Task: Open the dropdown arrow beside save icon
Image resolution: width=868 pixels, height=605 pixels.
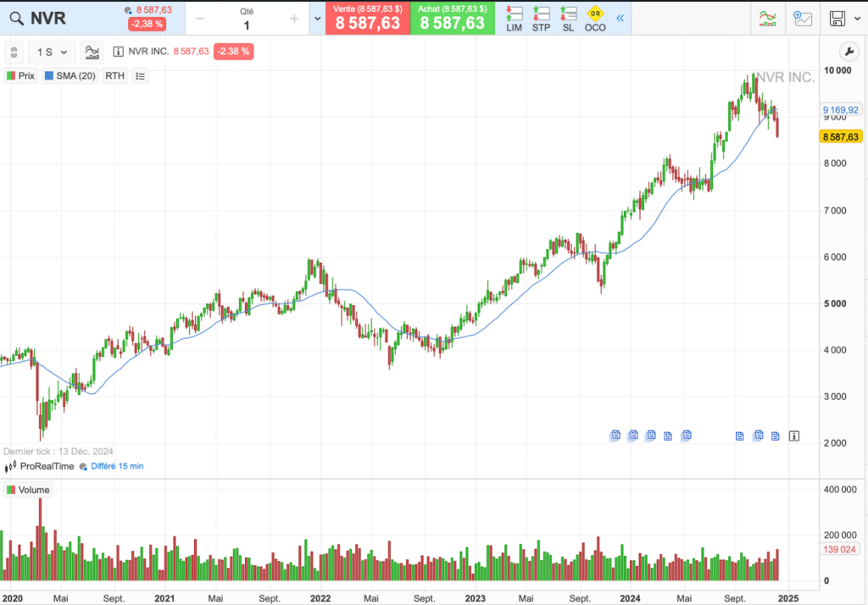Action: [x=858, y=19]
